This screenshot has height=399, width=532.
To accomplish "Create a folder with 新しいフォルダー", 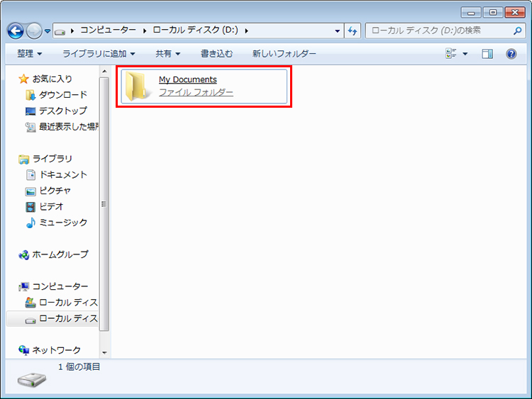I will point(284,54).
